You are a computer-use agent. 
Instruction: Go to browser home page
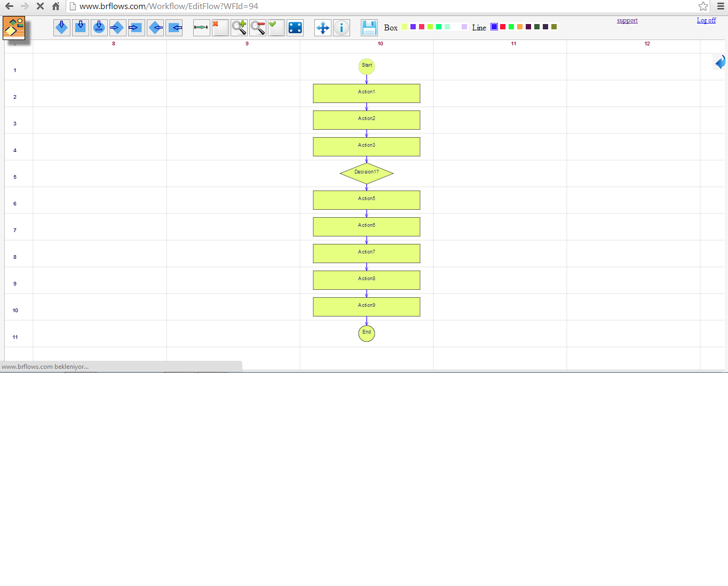(x=56, y=6)
